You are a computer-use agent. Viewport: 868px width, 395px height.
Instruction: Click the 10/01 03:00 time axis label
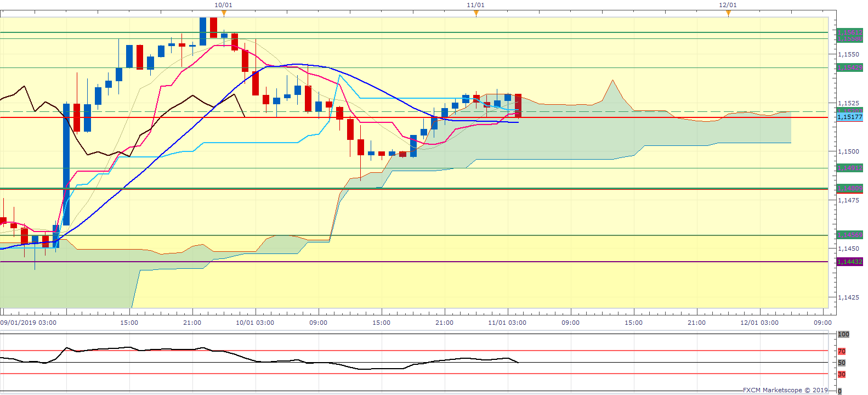[255, 323]
